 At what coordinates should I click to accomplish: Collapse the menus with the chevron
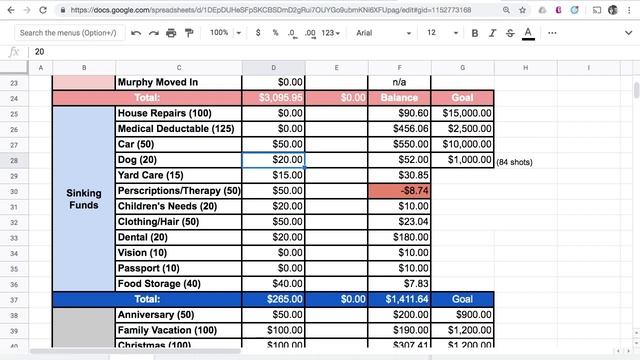tap(629, 33)
